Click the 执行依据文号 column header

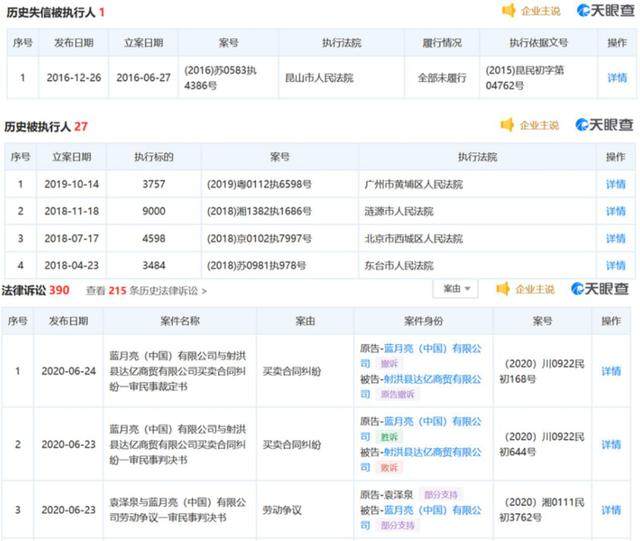click(539, 42)
